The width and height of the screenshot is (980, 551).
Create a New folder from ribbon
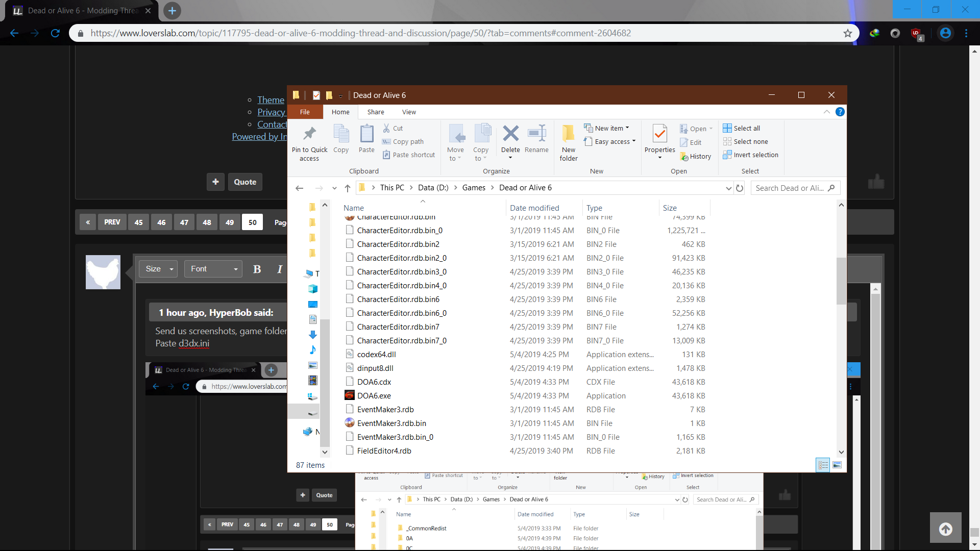[569, 143]
